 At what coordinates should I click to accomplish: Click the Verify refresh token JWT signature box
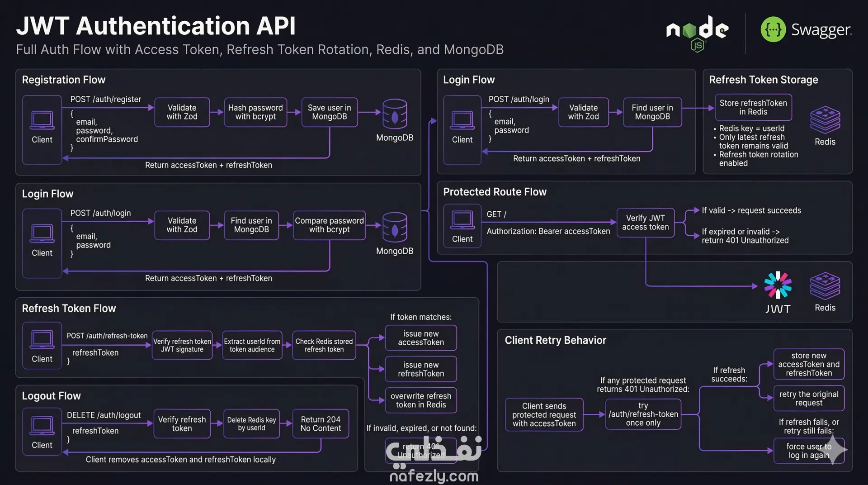[182, 345]
